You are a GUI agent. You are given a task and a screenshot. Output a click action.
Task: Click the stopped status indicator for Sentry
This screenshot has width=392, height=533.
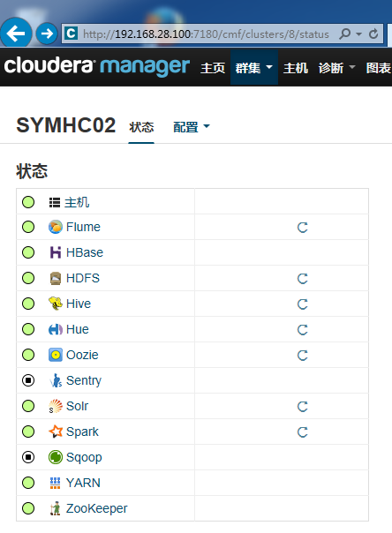click(28, 380)
